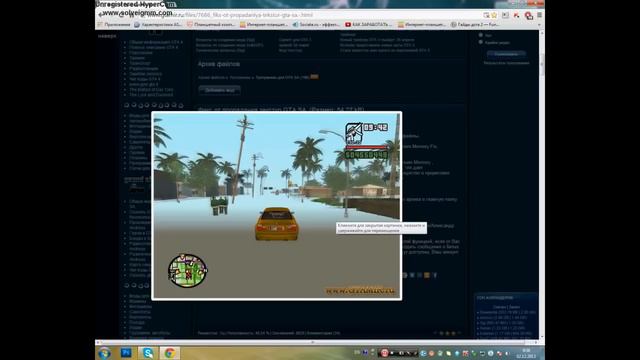The height and width of the screenshot is (360, 640).
Task: Open the YouTube КАК ЗАРАБОТАТЬ bookmark
Action: pyautogui.click(x=369, y=25)
